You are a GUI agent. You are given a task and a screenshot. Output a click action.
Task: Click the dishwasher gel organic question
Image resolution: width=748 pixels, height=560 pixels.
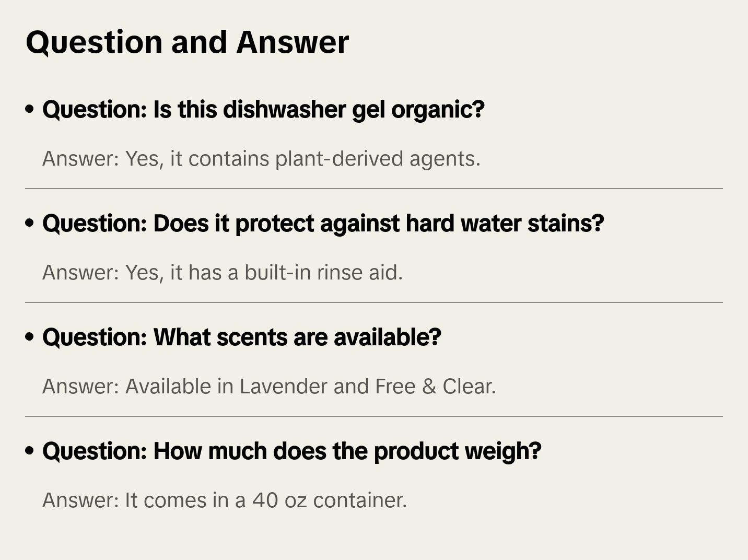tap(263, 110)
